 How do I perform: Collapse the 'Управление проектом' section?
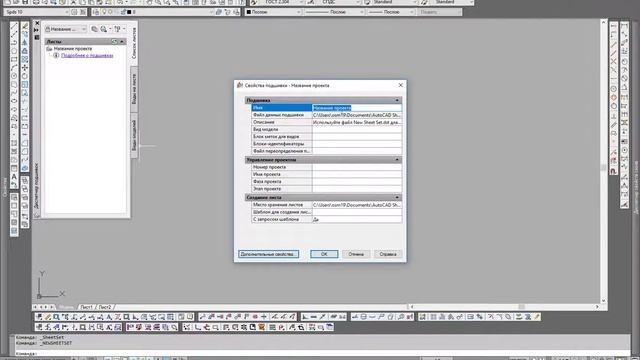click(x=397, y=160)
